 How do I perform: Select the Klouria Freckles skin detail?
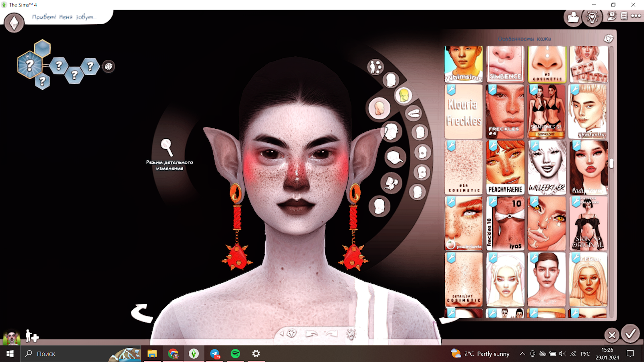(464, 111)
